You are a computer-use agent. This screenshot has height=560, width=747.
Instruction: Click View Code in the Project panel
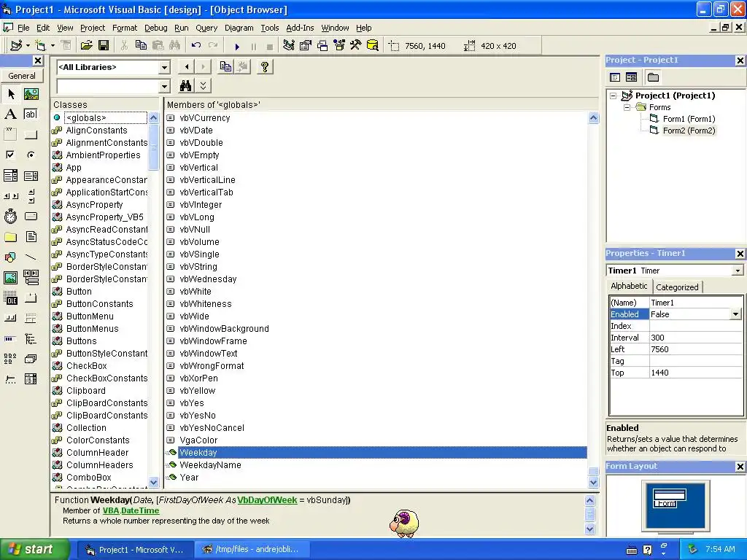[x=615, y=77]
